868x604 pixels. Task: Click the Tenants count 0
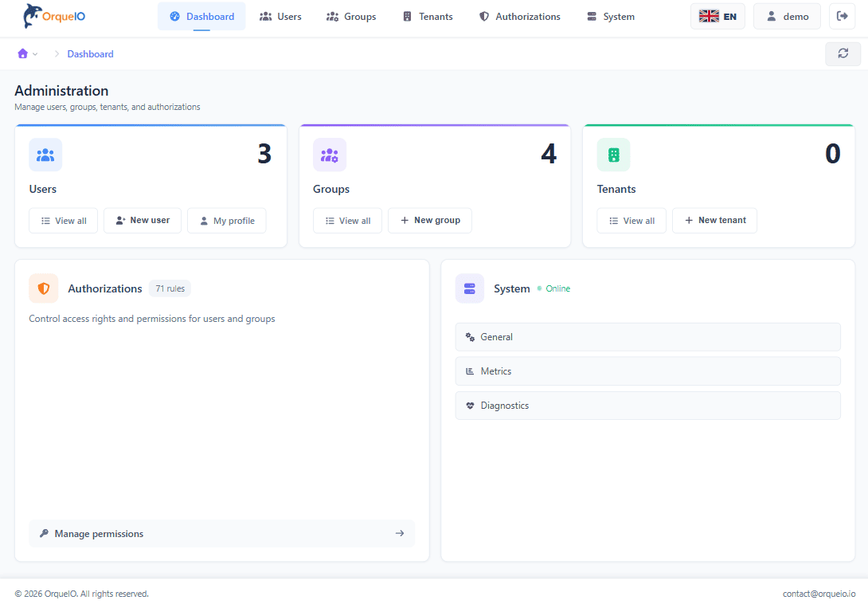point(833,154)
